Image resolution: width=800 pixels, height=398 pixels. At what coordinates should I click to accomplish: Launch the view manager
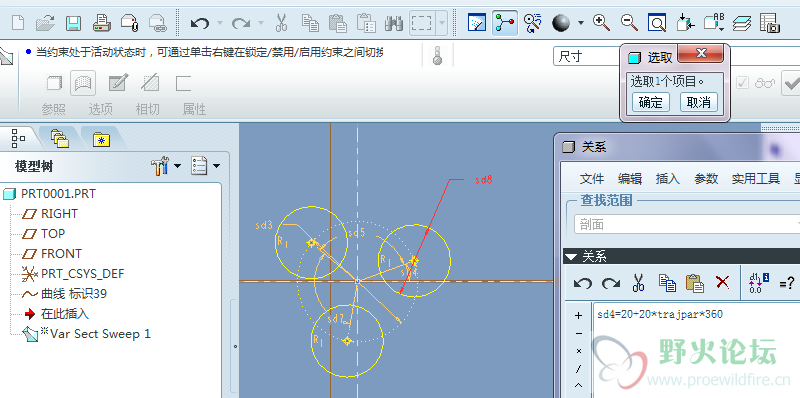click(770, 23)
